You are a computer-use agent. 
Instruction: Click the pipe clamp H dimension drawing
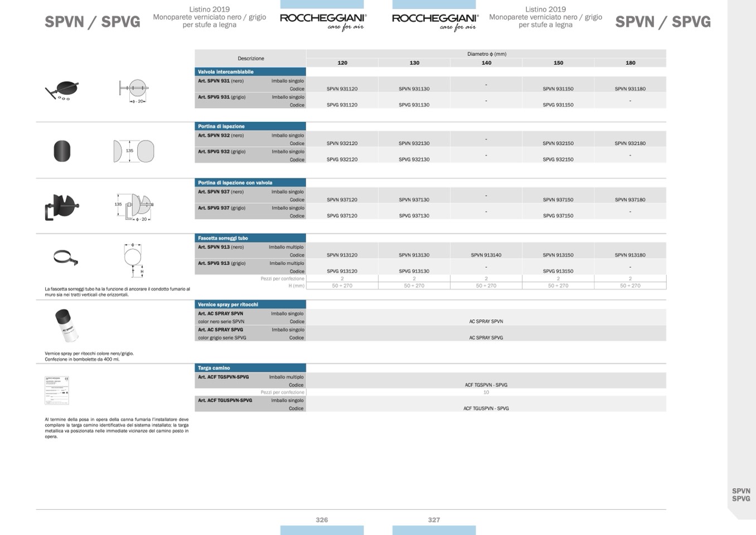click(133, 259)
